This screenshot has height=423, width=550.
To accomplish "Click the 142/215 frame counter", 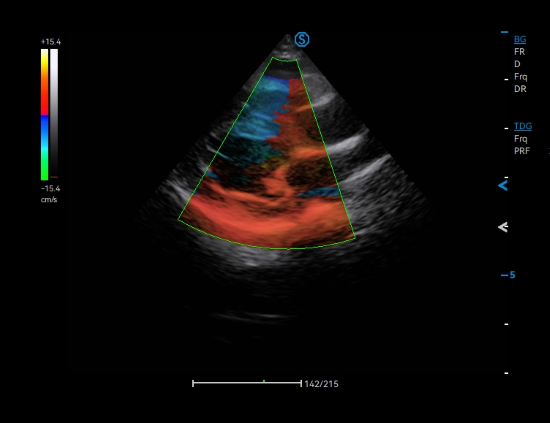I will coord(321,384).
